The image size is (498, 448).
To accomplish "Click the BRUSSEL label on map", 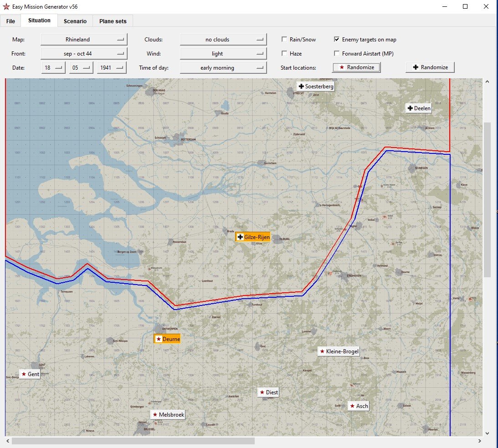I will (149, 429).
